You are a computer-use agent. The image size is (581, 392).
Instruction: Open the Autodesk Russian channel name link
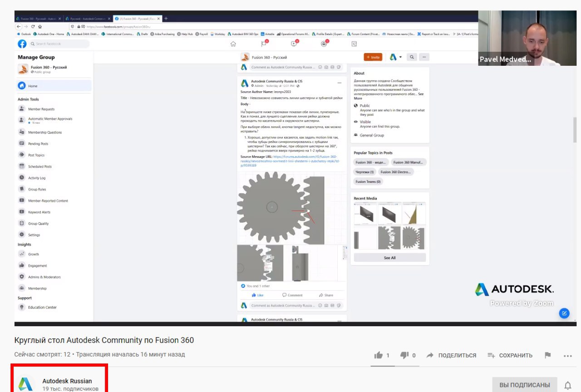(x=67, y=381)
